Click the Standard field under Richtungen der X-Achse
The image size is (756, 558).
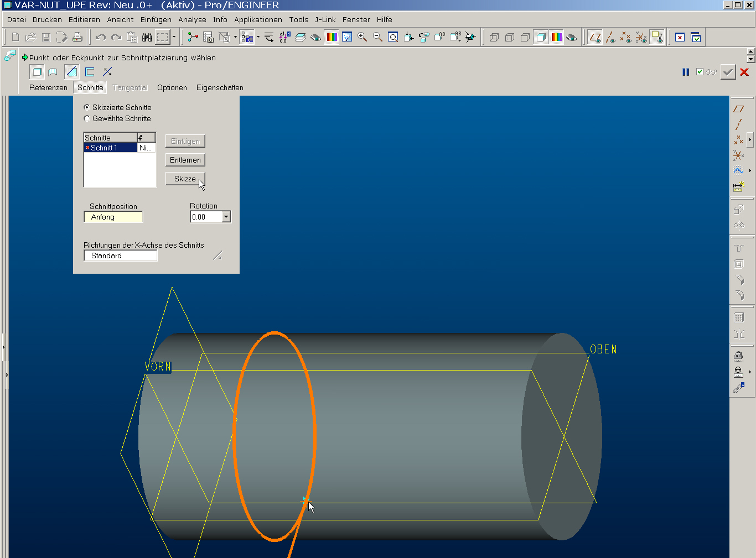[120, 255]
